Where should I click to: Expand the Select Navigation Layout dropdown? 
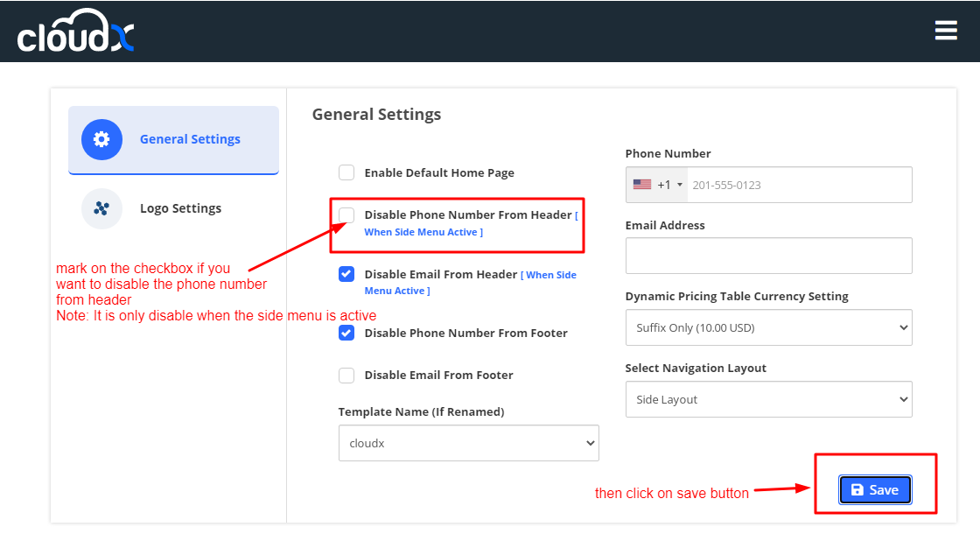[768, 399]
